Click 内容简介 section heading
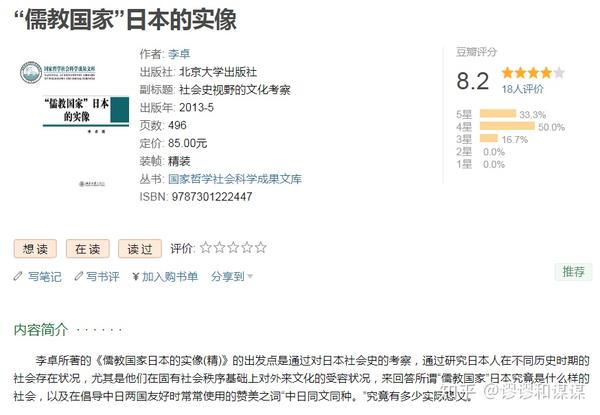This screenshot has width=600, height=415. (x=41, y=329)
